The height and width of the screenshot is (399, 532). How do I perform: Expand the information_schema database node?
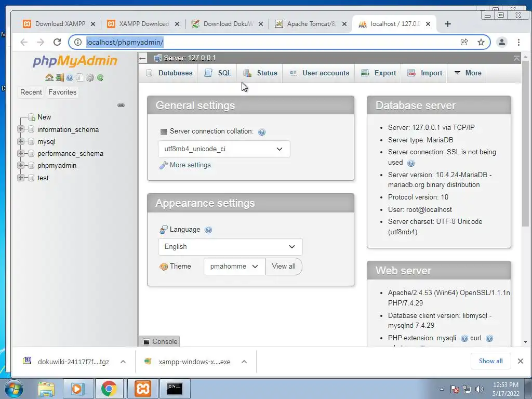click(x=21, y=129)
